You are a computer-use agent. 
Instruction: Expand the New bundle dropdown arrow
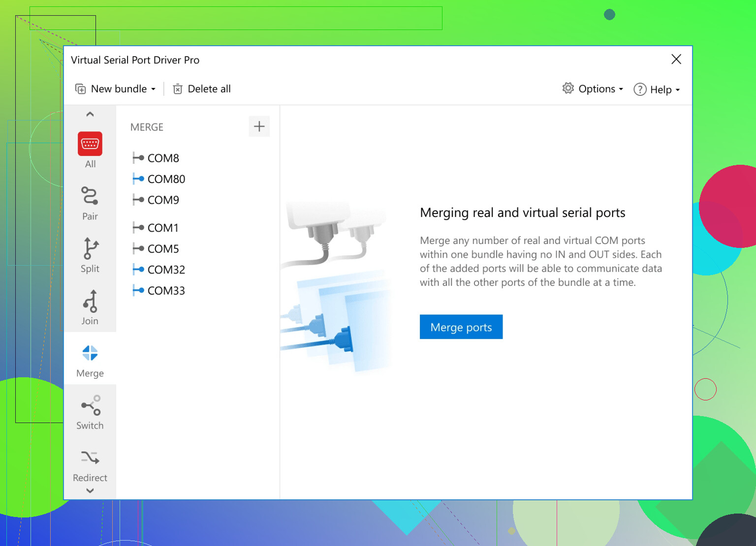(x=154, y=89)
